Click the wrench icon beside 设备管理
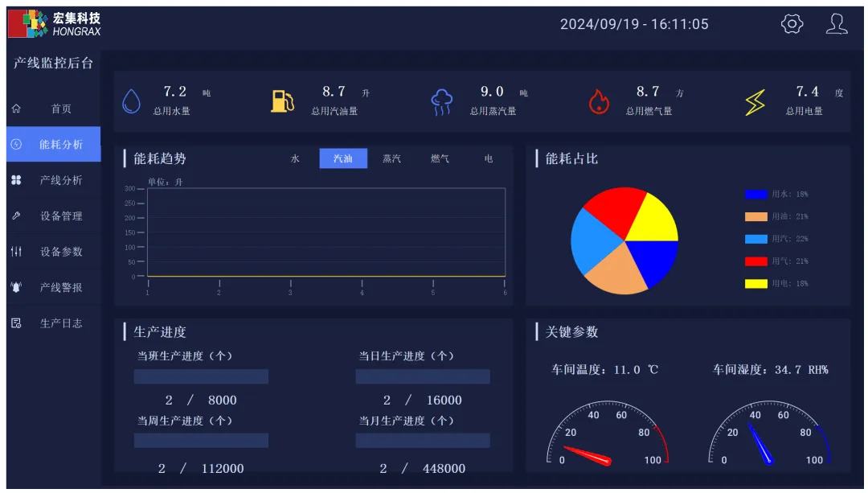 coord(17,216)
